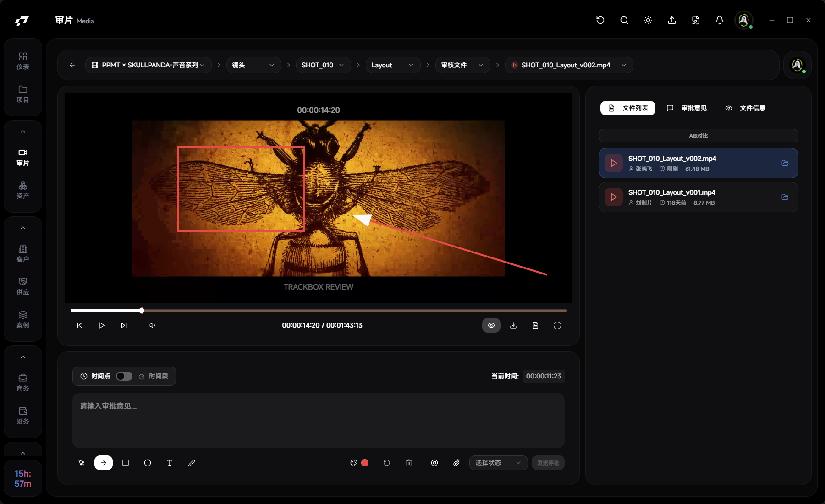Select the arrow annotation tool
Image resolution: width=825 pixels, height=504 pixels.
(104, 463)
